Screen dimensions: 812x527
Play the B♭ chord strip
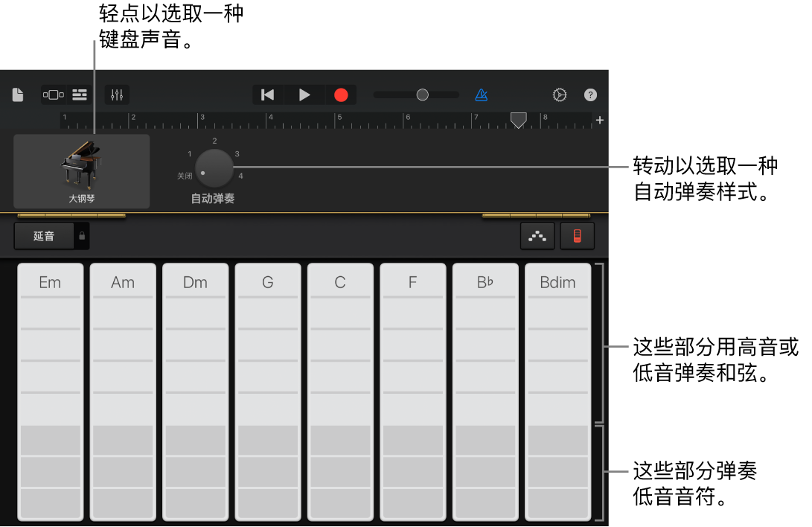point(485,392)
